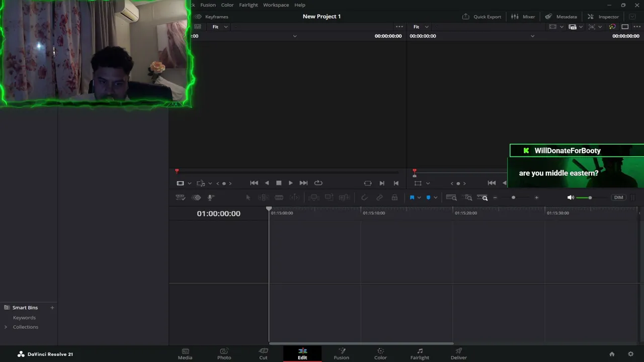Toggle position lock icon
The height and width of the screenshot is (362, 644).
[x=394, y=198]
